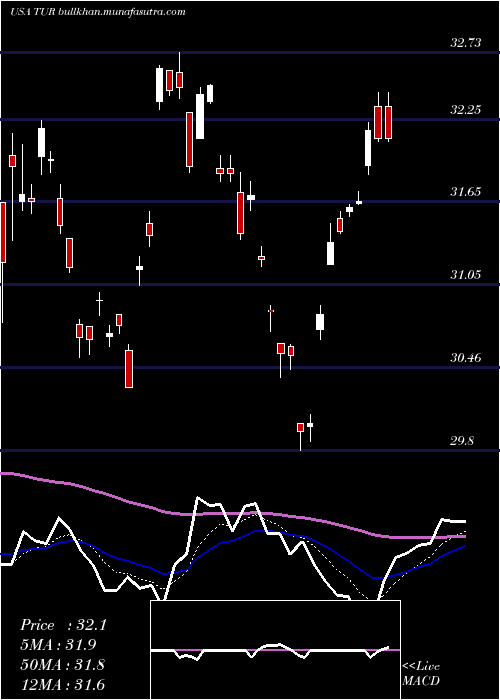Screen dimensions: 500x700
Task: Click the Price : 32.1 readout
Action: [x=63, y=625]
